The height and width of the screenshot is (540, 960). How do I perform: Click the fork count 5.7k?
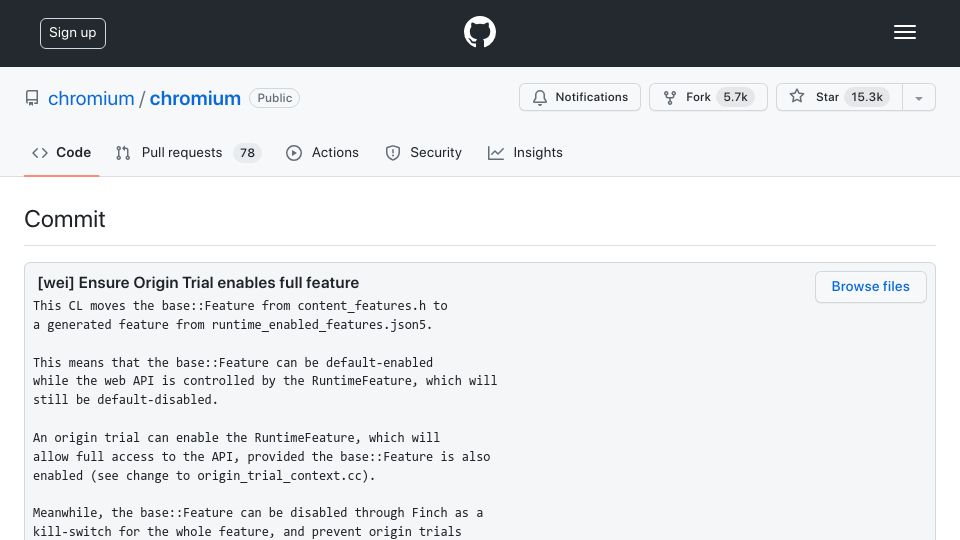(735, 97)
